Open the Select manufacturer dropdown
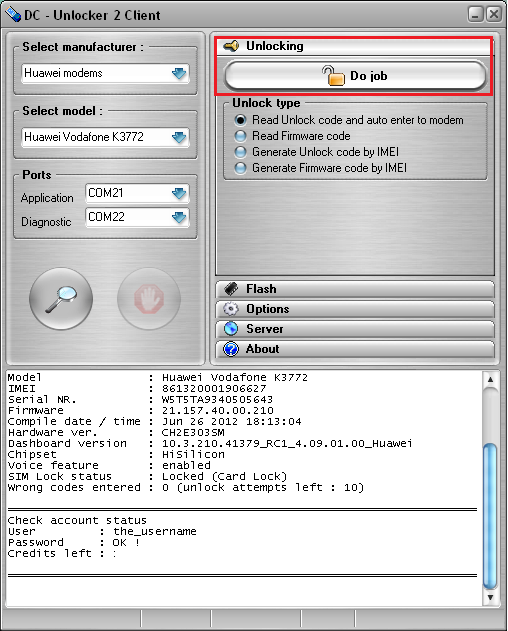The height and width of the screenshot is (631, 508). [x=105, y=73]
